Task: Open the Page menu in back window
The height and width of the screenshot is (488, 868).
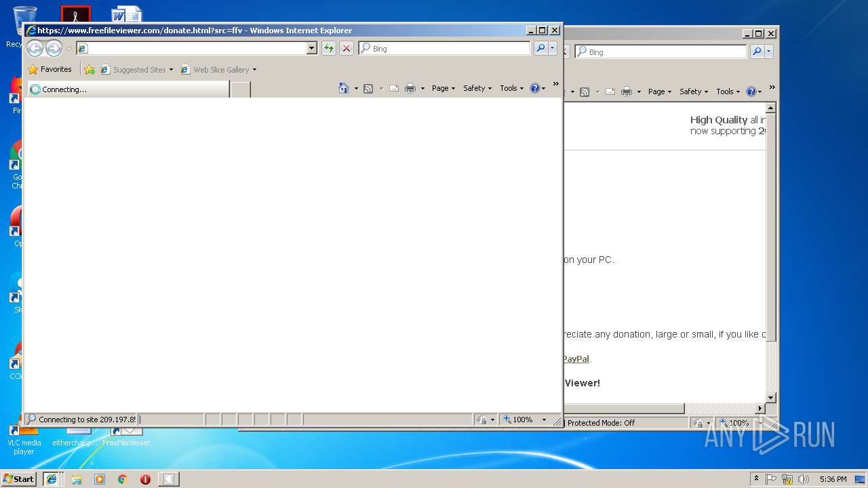Action: [x=660, y=91]
